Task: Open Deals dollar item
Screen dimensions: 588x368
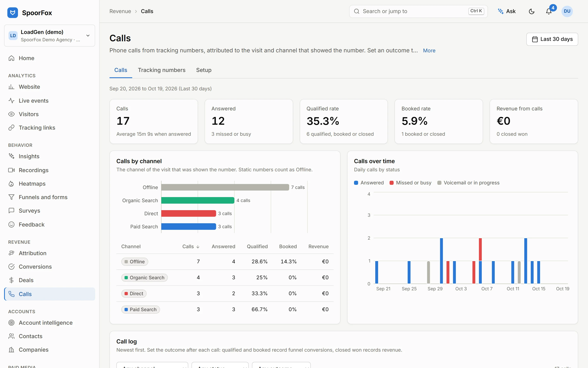Action: coord(50,280)
